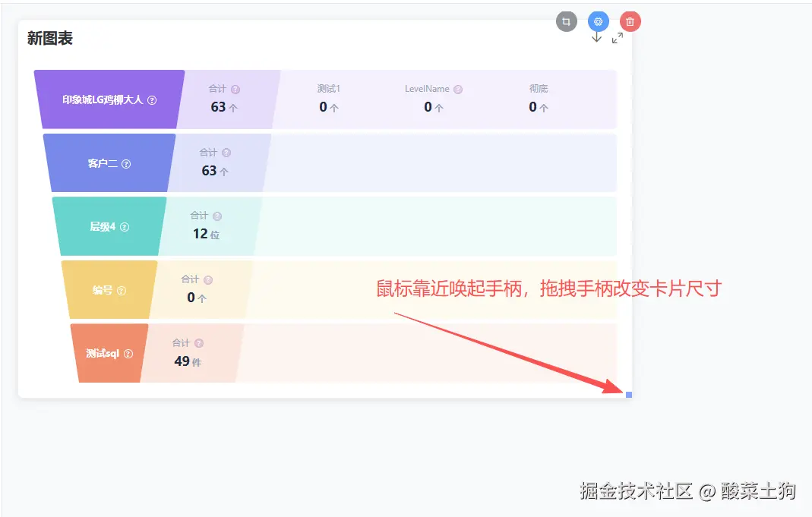This screenshot has height=517, width=812.
Task: Click 合计 help icon in 编号 row
Action: click(x=207, y=280)
